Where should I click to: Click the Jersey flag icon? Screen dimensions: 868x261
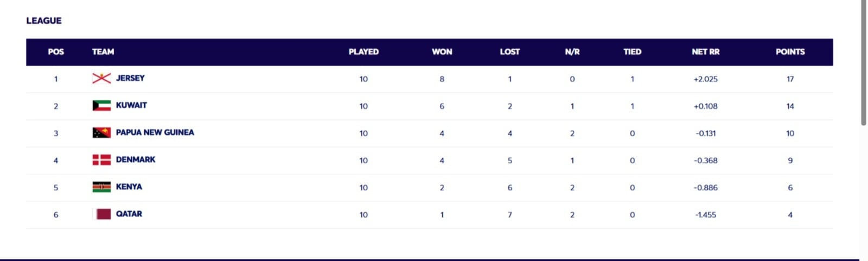(101, 78)
